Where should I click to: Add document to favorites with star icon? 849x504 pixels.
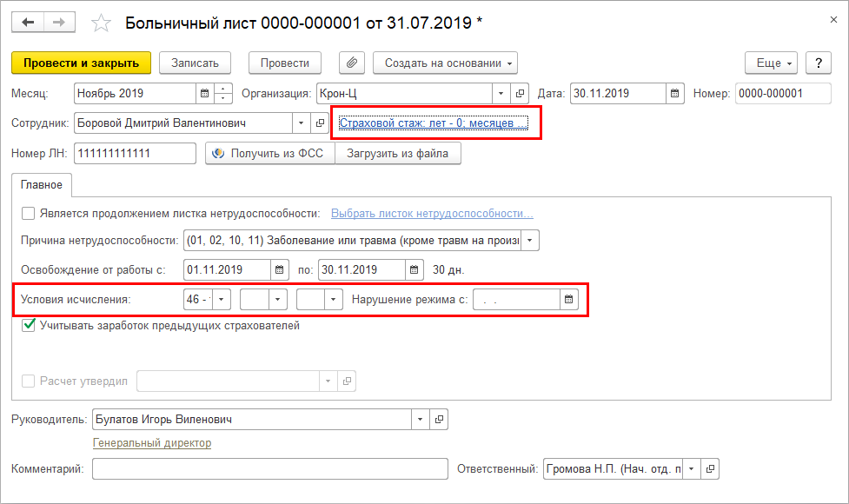(101, 23)
